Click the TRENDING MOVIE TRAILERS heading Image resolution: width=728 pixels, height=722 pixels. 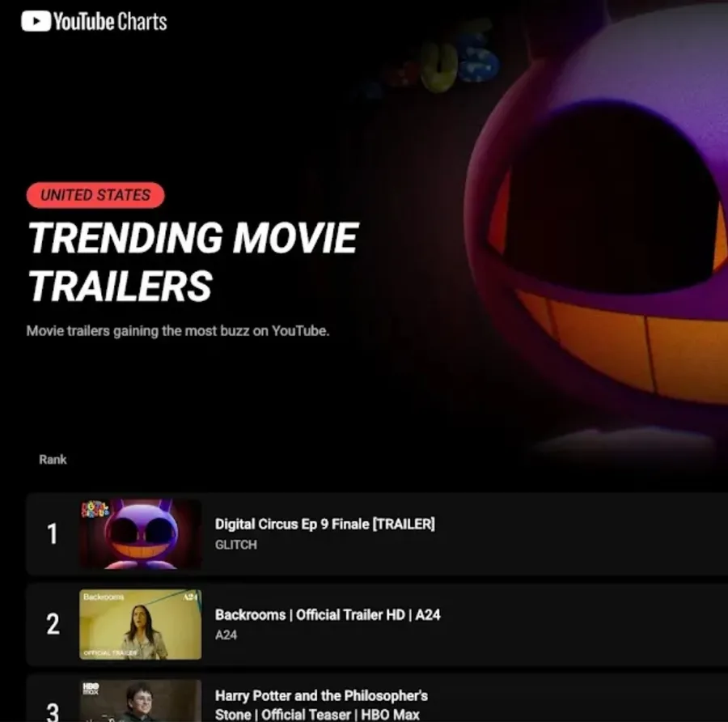tap(193, 261)
